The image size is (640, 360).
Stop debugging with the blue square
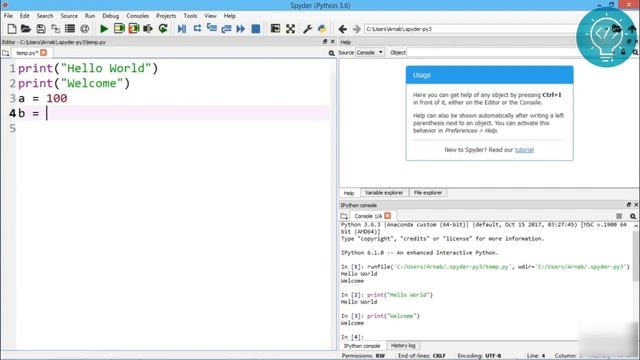pos(256,29)
